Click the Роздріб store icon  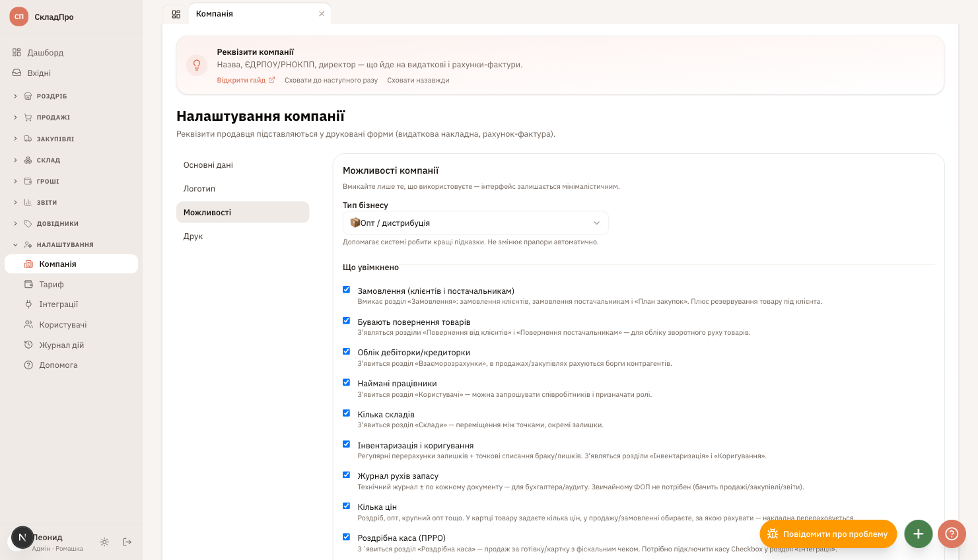(28, 96)
